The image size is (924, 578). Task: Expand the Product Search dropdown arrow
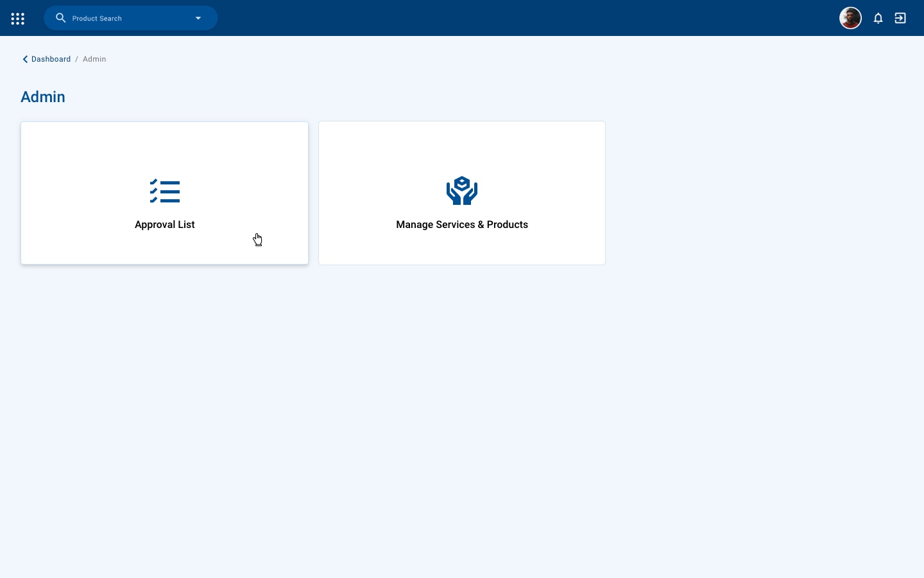pyautogui.click(x=198, y=18)
